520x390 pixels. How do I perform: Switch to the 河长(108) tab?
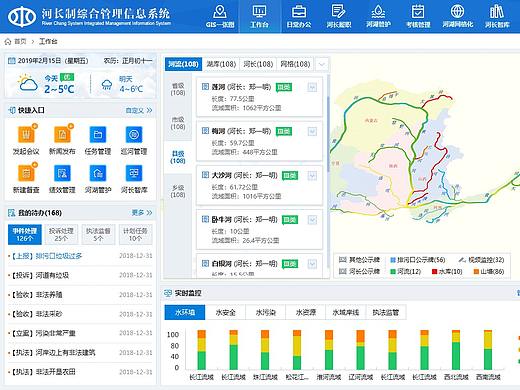point(258,64)
